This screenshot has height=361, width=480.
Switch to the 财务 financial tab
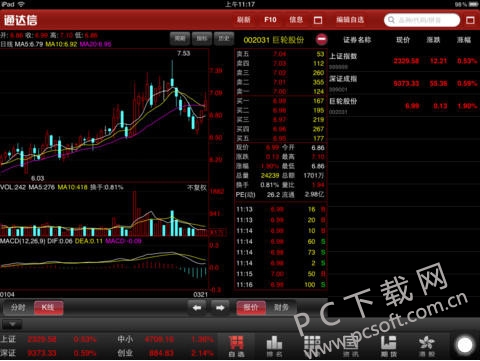(281, 307)
